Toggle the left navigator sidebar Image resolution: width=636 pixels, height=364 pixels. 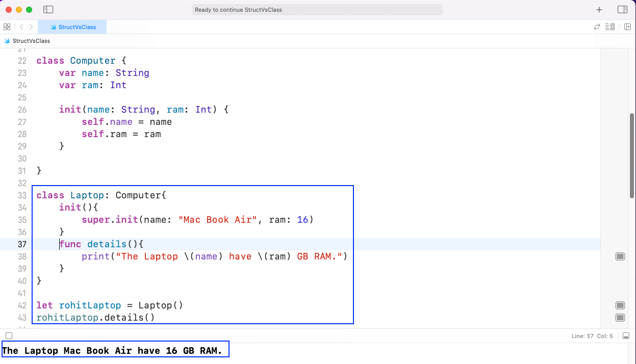(48, 10)
